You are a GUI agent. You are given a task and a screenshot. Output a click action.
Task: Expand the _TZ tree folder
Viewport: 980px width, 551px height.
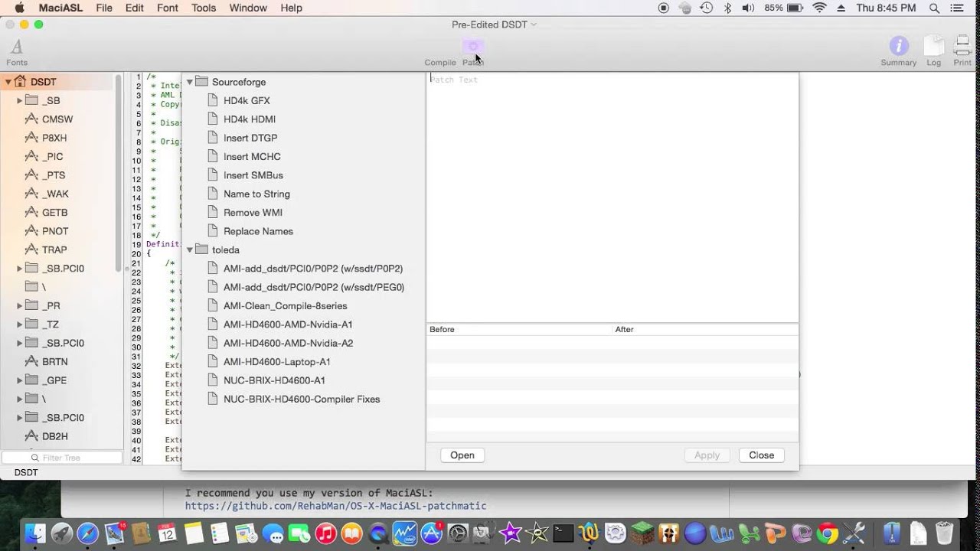(x=20, y=324)
